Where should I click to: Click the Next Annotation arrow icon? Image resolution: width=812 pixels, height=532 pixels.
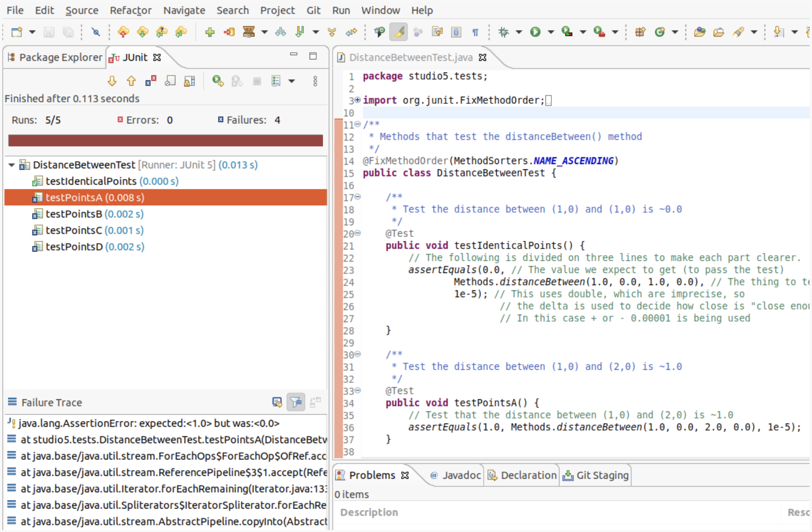[778, 32]
